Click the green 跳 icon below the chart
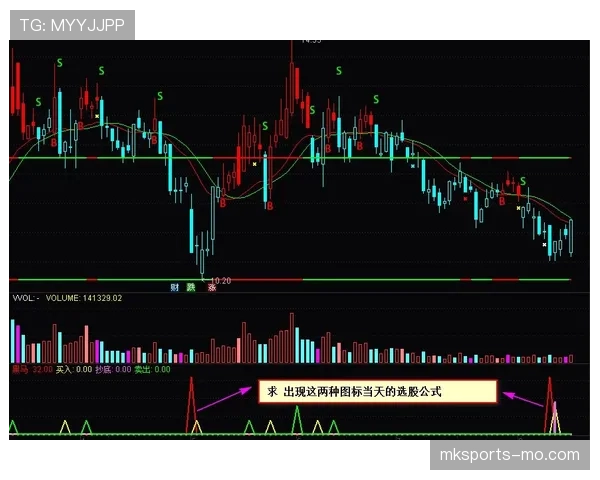Viewport: 600px width, 480px height. coord(193,287)
